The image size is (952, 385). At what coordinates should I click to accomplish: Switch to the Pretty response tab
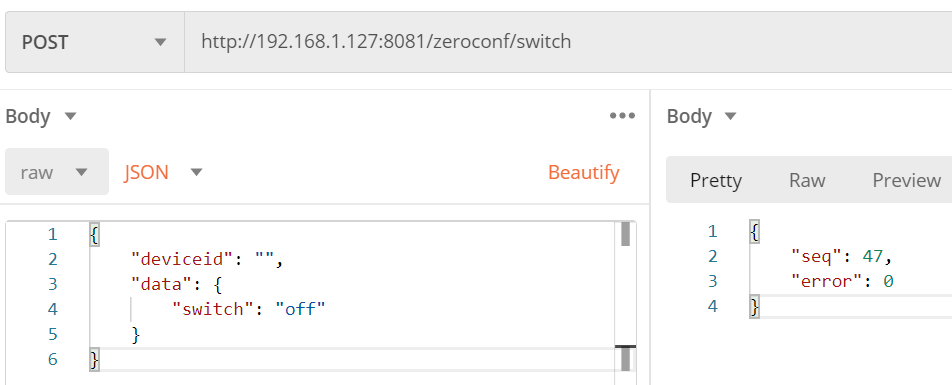point(716,180)
